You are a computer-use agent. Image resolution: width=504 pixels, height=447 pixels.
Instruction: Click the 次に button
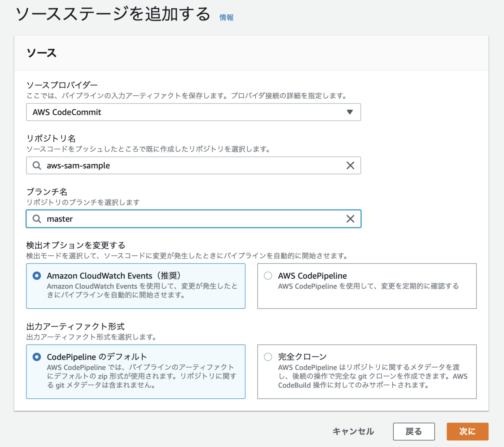pos(467,431)
